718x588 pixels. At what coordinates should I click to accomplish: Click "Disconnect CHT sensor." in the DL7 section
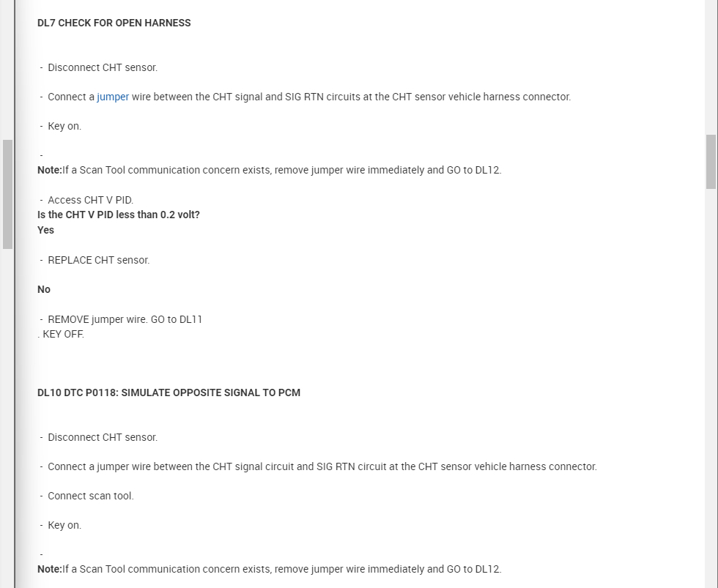(x=102, y=67)
